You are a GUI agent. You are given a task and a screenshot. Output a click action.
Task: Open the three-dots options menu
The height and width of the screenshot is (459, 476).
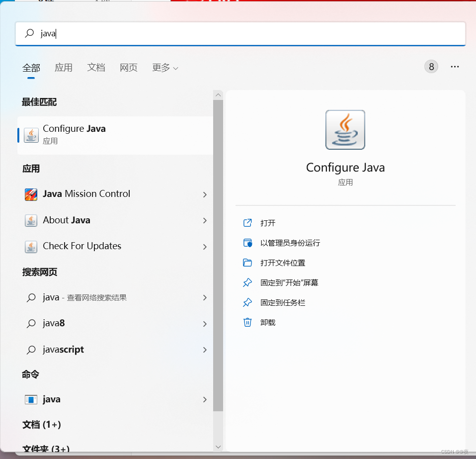pyautogui.click(x=455, y=67)
